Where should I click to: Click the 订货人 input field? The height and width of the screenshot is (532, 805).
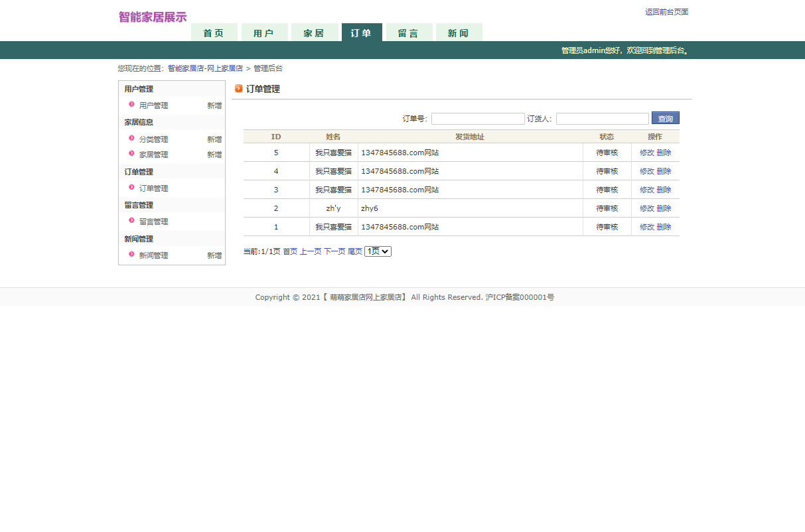click(x=601, y=118)
